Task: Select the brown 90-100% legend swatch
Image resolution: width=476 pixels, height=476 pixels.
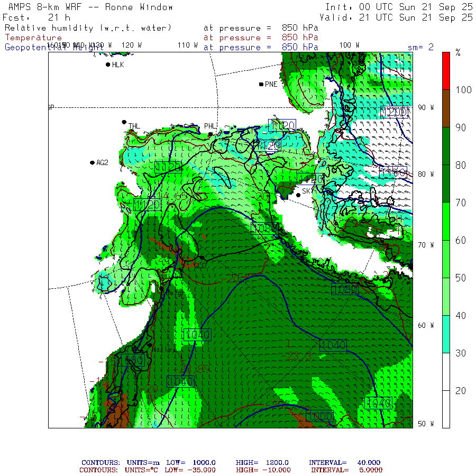Action: click(x=446, y=108)
